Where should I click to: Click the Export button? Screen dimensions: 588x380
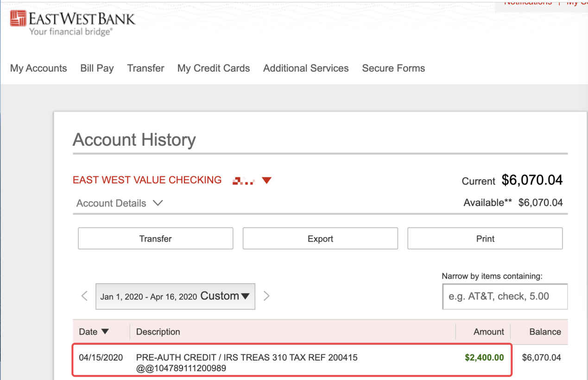tap(320, 239)
